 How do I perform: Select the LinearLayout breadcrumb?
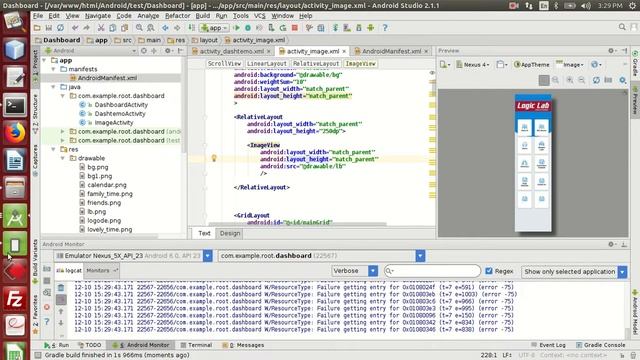coord(267,64)
